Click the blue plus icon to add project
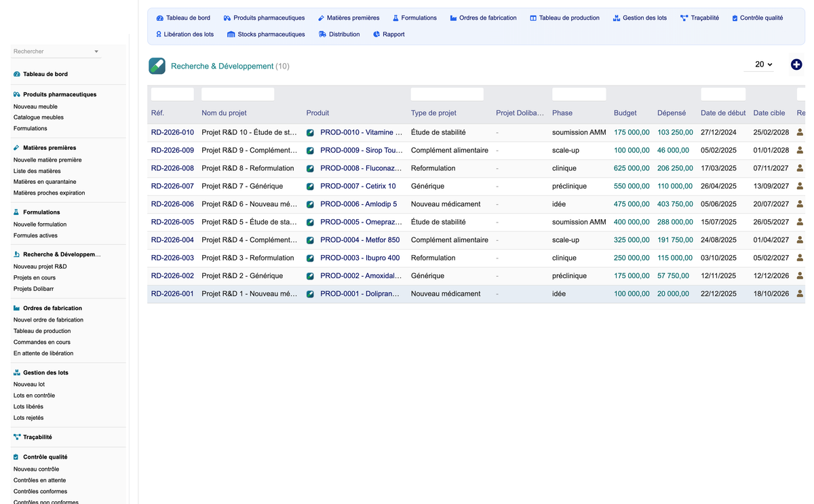The height and width of the screenshot is (504, 814). click(796, 64)
